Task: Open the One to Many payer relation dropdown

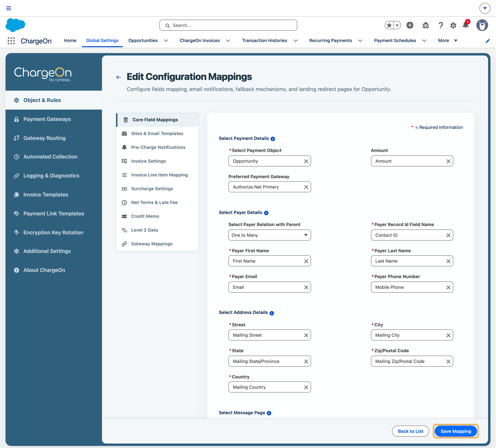Action: 269,235
